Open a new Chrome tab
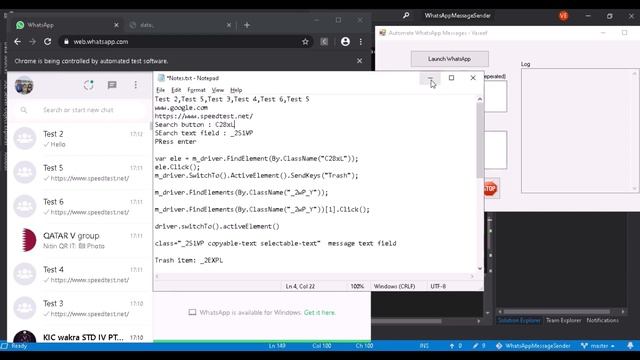The width and height of the screenshot is (640, 360). point(247,25)
